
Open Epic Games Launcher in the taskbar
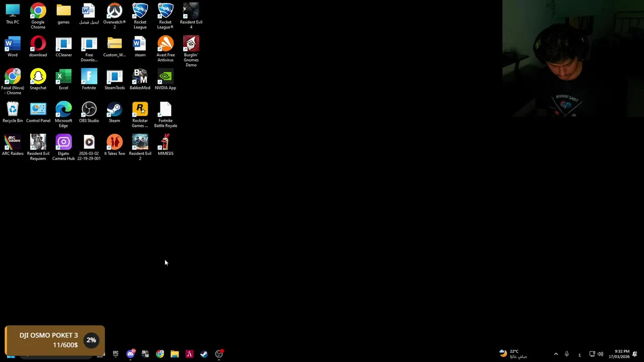pos(116,354)
